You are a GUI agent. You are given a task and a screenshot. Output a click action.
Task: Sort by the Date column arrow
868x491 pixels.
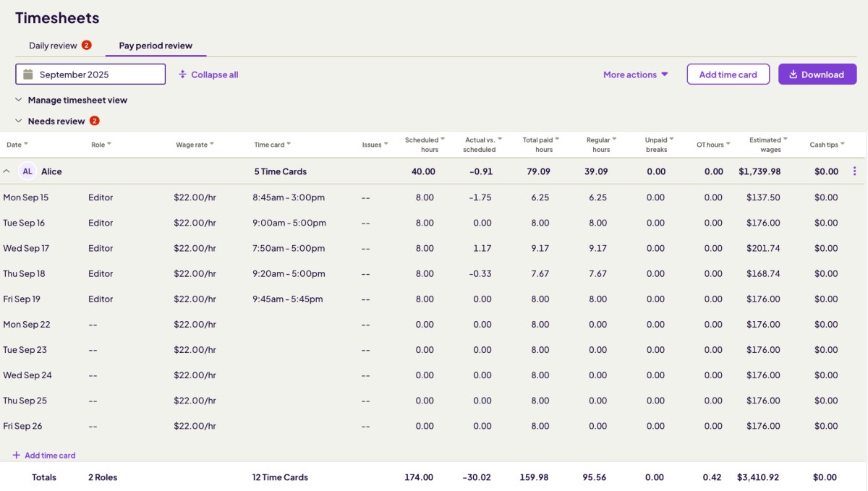pyautogui.click(x=26, y=145)
